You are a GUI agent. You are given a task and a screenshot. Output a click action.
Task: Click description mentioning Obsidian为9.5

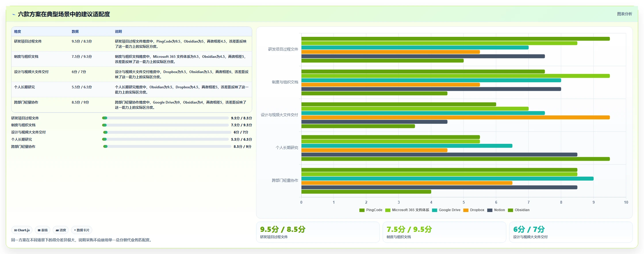click(x=182, y=90)
